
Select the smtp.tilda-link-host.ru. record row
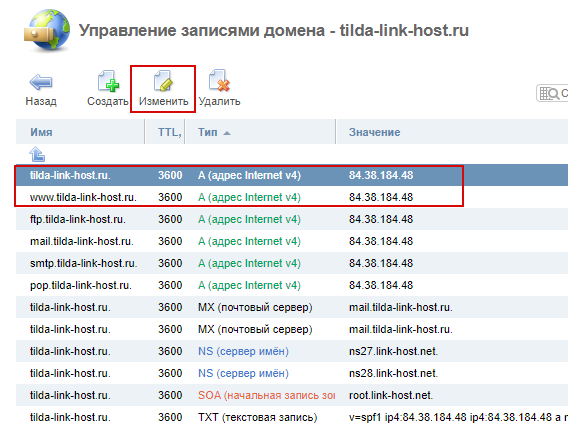292,263
